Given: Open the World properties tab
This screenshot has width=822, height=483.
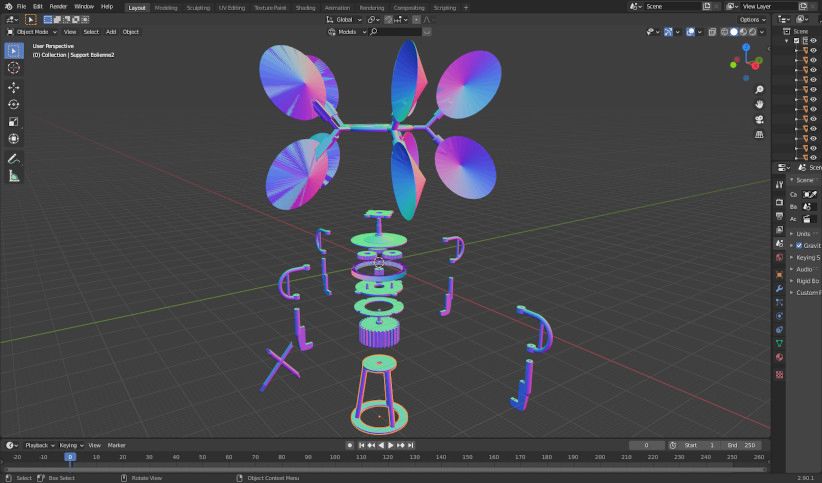Looking at the screenshot, I should tap(780, 257).
